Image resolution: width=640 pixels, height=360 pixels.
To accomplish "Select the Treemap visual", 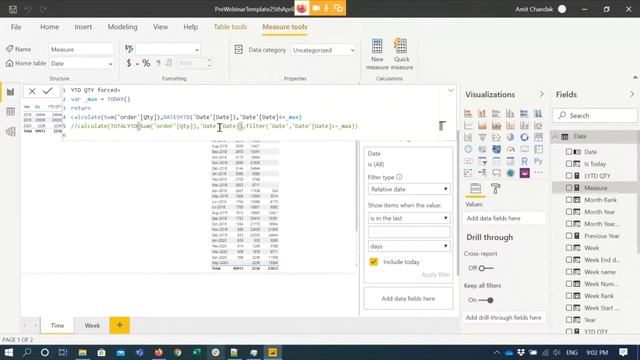I will [x=538, y=137].
